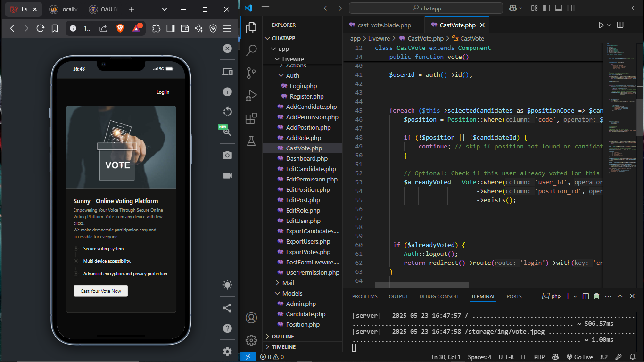Viewport: 644px width, 362px height.
Task: Open the DEBUG CONSOLE panel tab
Action: pos(439,296)
